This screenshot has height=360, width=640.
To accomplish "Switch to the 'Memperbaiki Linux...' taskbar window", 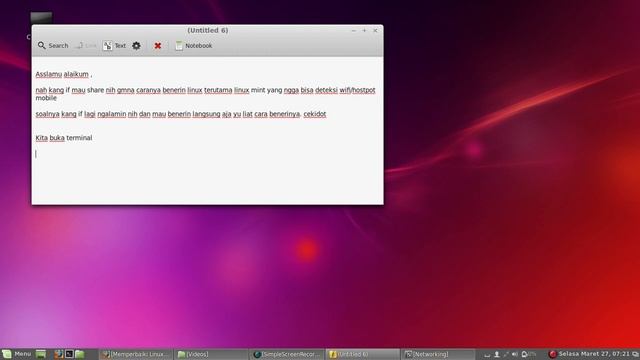I will 136,354.
